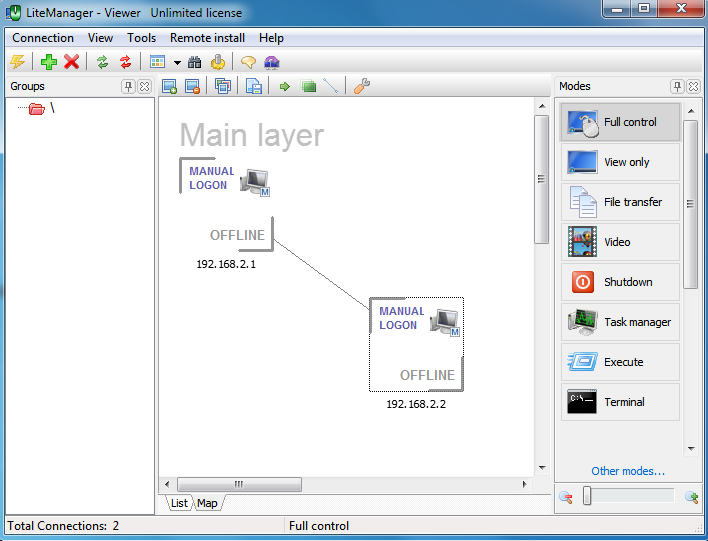Add a new connection with green plus
Viewport: 708px width, 541px height.
[x=49, y=62]
